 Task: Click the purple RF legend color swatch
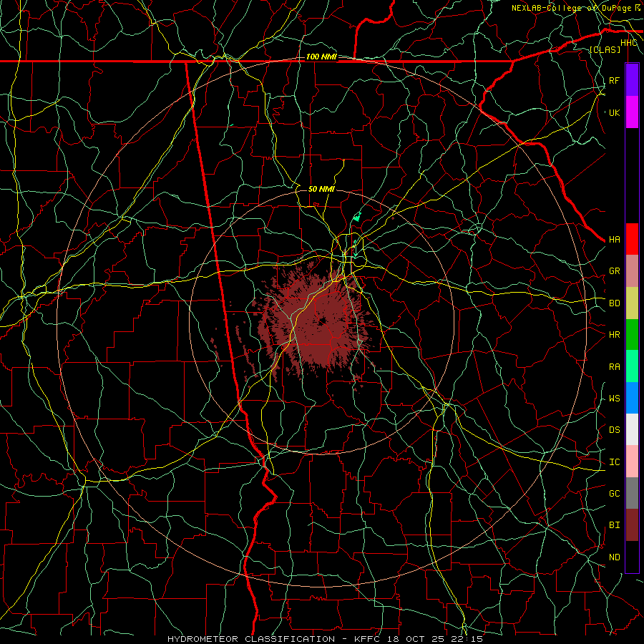tap(632, 79)
